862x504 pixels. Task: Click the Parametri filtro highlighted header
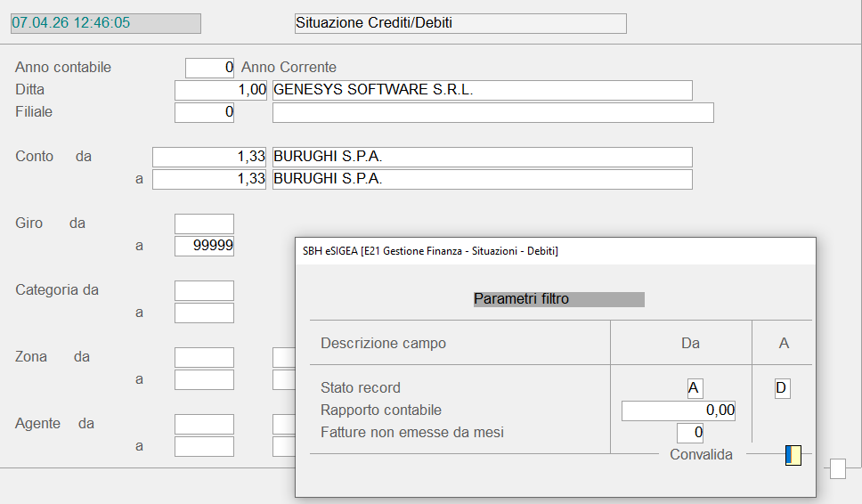(x=558, y=299)
